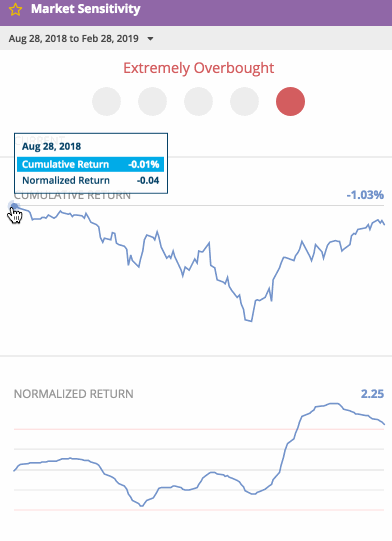Select the first gray indicator circle
The height and width of the screenshot is (541, 392).
106,101
